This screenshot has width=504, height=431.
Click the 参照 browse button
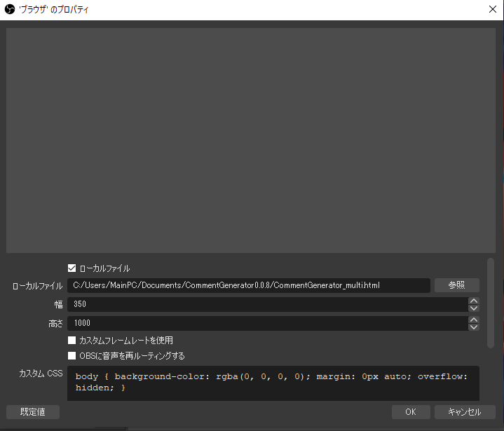click(457, 285)
